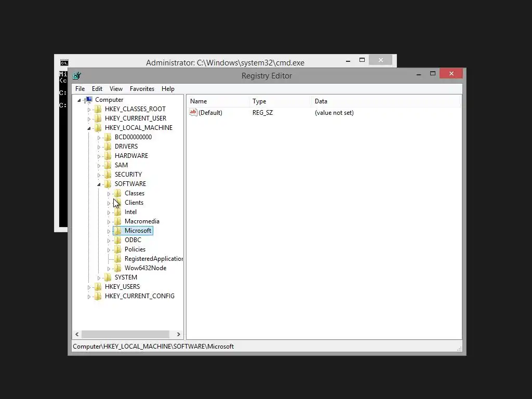Click the Policies folder icon

(118, 249)
